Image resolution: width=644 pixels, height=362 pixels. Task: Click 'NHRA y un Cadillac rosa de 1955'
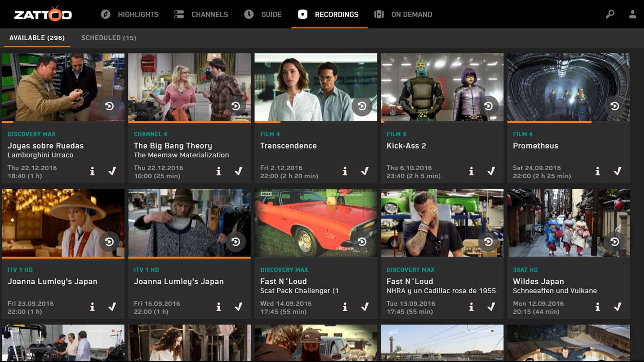coord(441,291)
